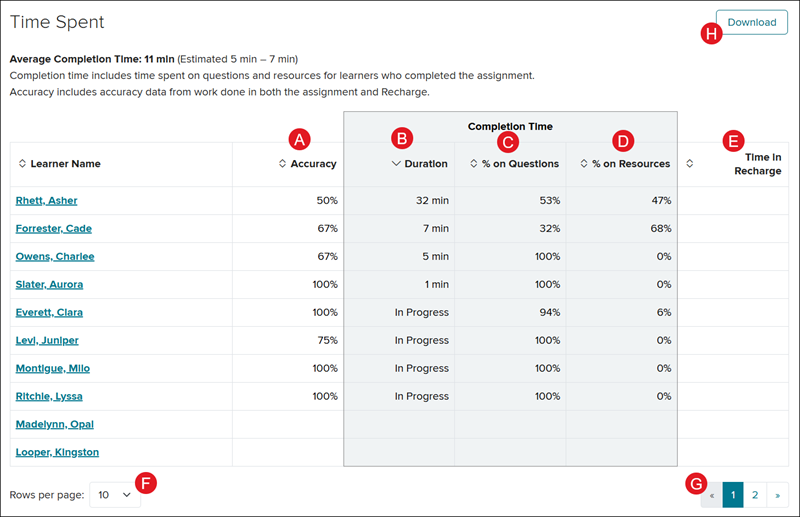
Task: Open Everett, Clara learner link
Action: (49, 313)
